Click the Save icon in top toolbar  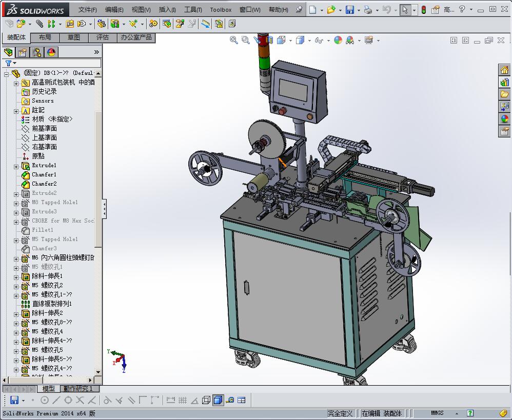coord(349,10)
